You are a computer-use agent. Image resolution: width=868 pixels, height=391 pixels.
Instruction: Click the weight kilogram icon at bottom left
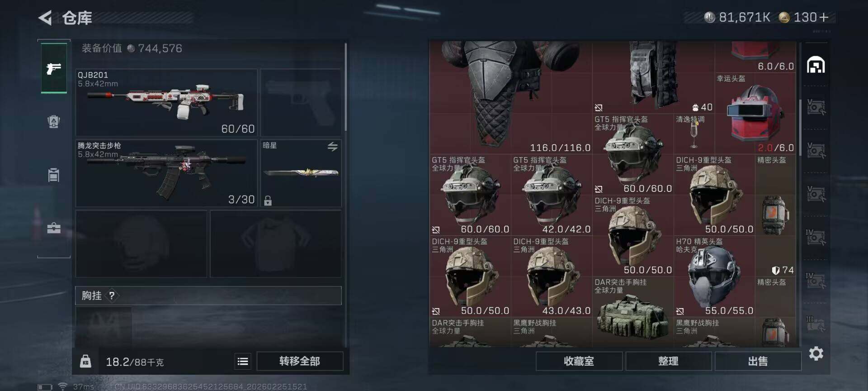[x=85, y=361]
